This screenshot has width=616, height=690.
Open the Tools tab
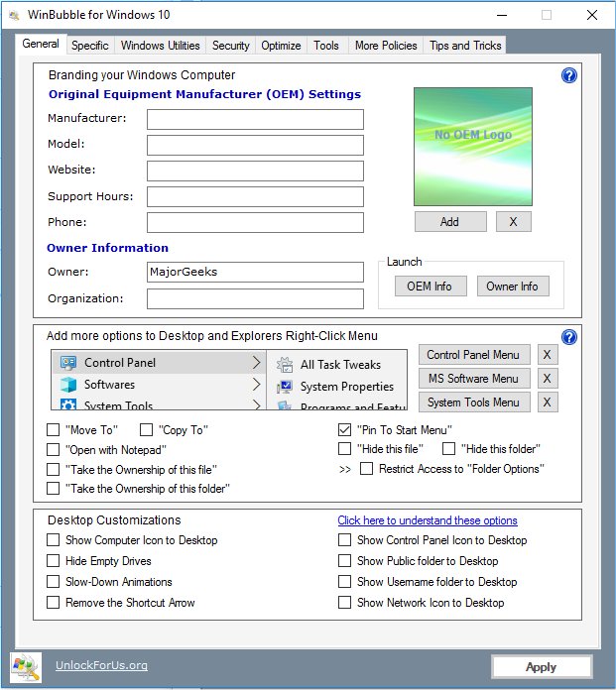(x=326, y=46)
